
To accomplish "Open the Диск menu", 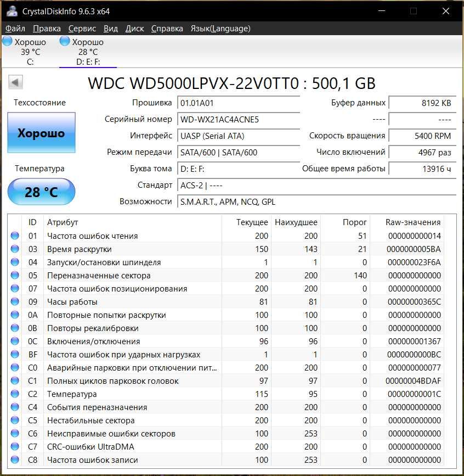I will click(x=135, y=29).
